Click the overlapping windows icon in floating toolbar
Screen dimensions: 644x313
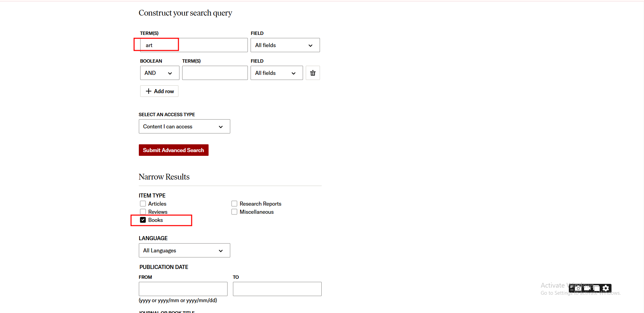596,288
